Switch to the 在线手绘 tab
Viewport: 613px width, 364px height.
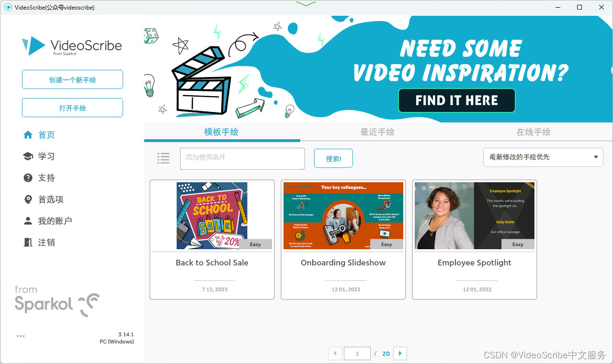[533, 132]
